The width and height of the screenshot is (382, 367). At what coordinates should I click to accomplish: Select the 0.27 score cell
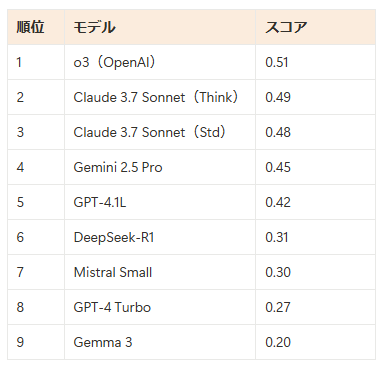click(316, 307)
